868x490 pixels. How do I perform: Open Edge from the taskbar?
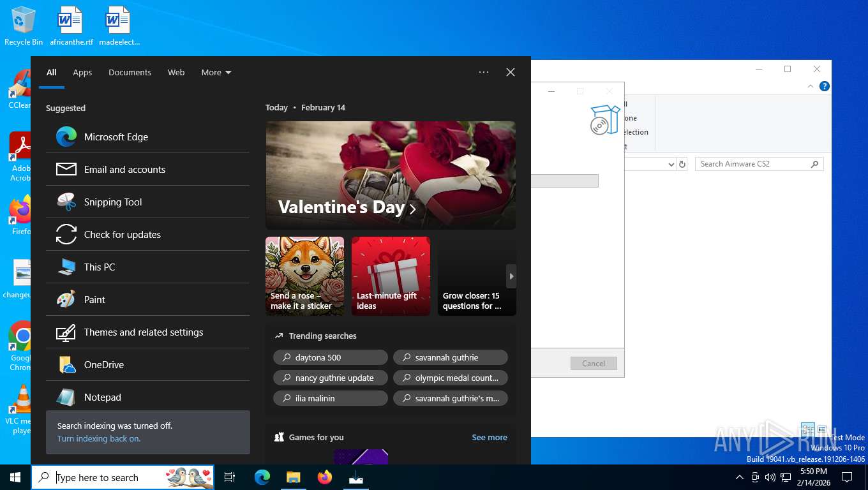coord(262,477)
